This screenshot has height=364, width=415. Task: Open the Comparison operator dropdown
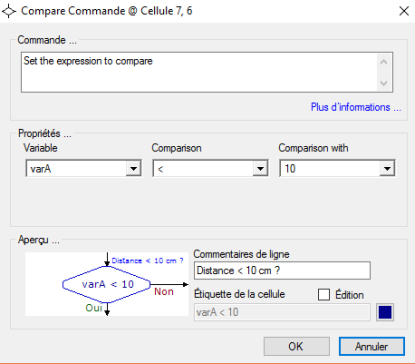click(x=260, y=169)
